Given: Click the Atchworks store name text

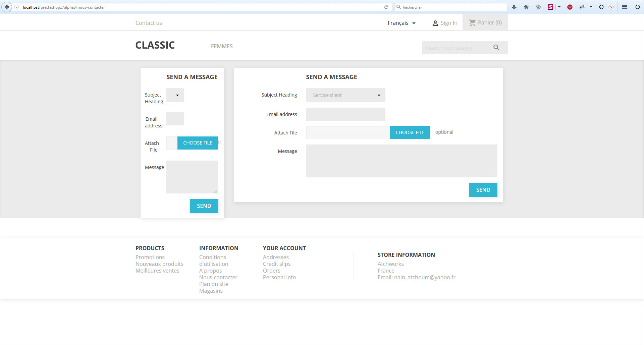Looking at the screenshot, I should [x=391, y=264].
